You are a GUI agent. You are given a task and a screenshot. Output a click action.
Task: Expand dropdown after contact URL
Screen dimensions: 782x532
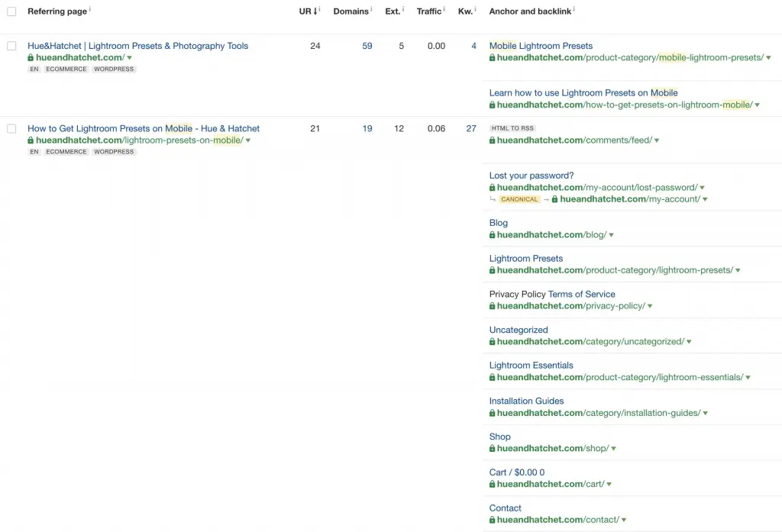(x=624, y=520)
